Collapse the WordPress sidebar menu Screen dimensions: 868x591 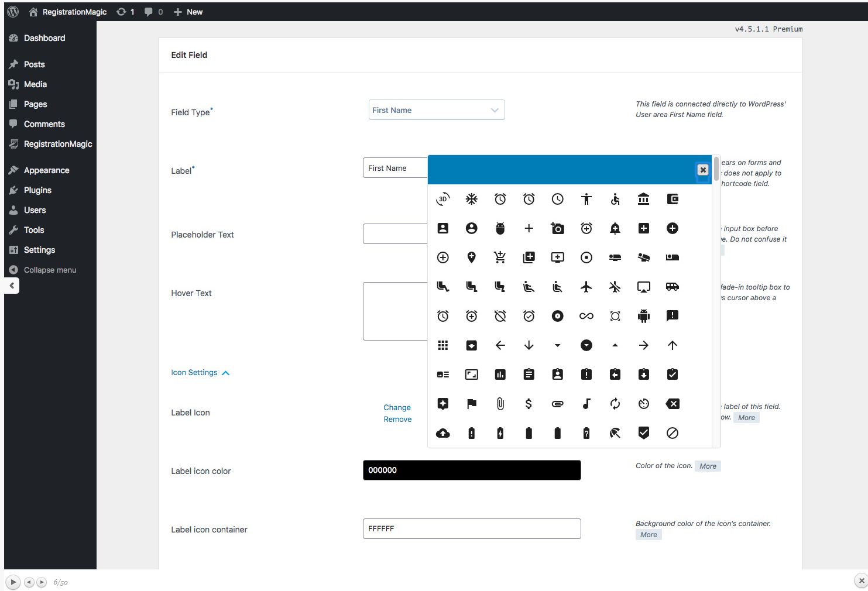click(50, 270)
